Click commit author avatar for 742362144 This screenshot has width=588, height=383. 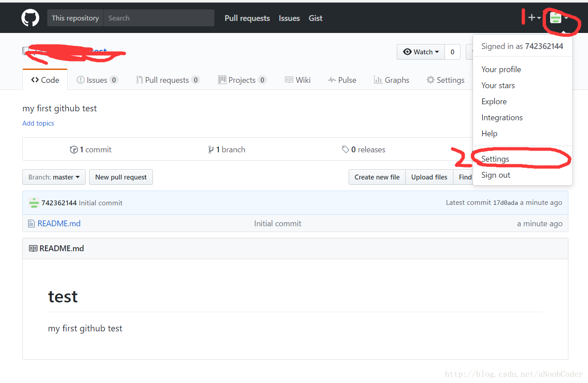click(34, 203)
